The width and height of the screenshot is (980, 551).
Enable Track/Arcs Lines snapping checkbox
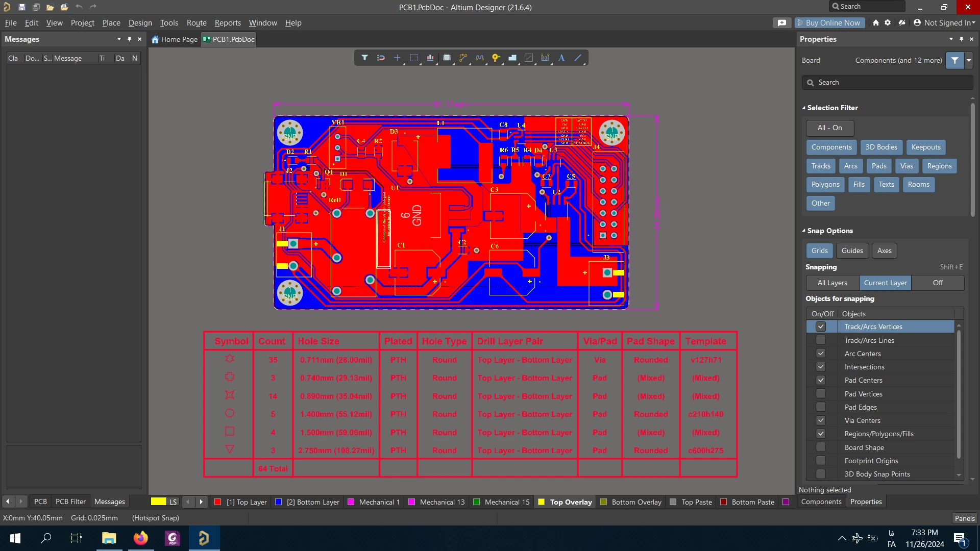pos(820,340)
